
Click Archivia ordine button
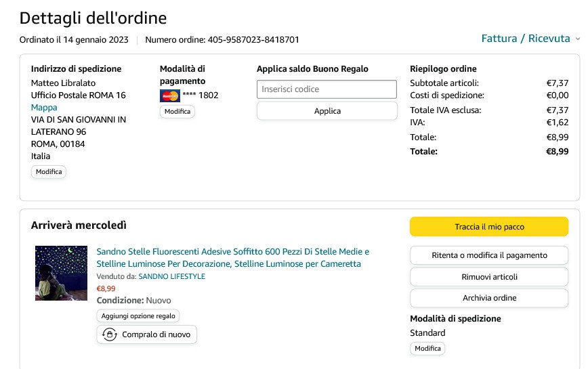[x=489, y=298]
